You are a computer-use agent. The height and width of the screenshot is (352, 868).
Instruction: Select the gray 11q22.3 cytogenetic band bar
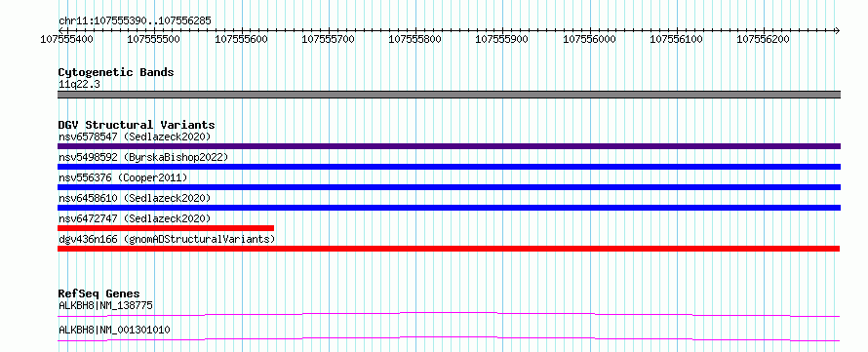coord(449,95)
